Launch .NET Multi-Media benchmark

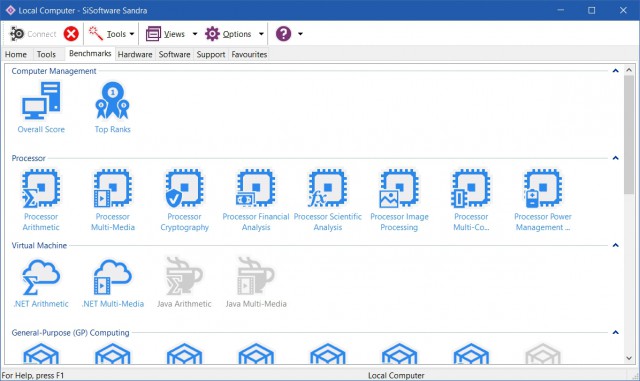click(113, 283)
